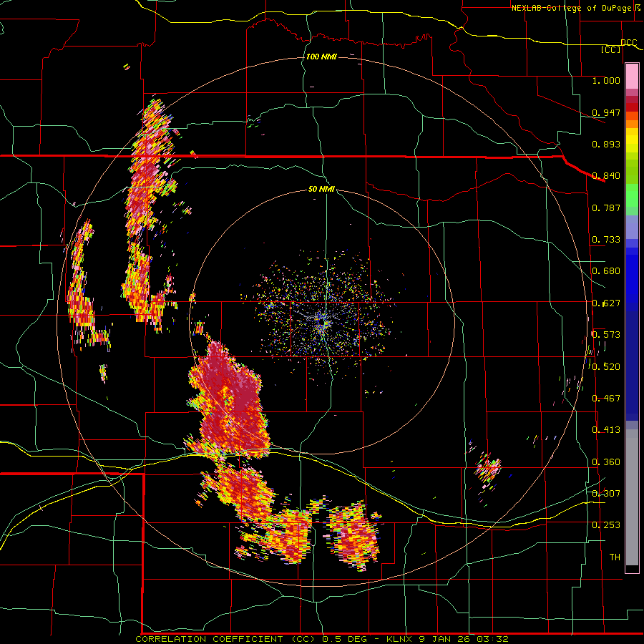644x644 pixels.
Task: Click the CORRELATION COEFFICIENT caption at bottom
Action: [322, 639]
